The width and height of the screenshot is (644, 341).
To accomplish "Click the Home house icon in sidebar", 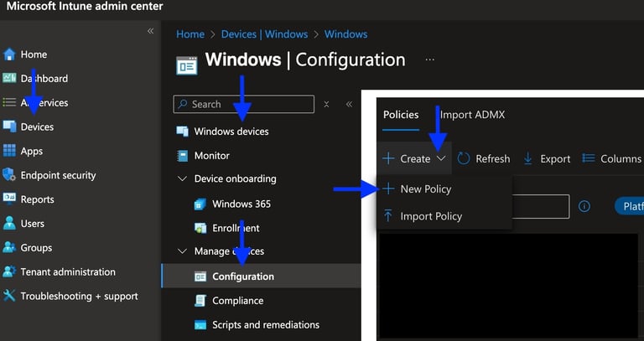I will pos(9,54).
